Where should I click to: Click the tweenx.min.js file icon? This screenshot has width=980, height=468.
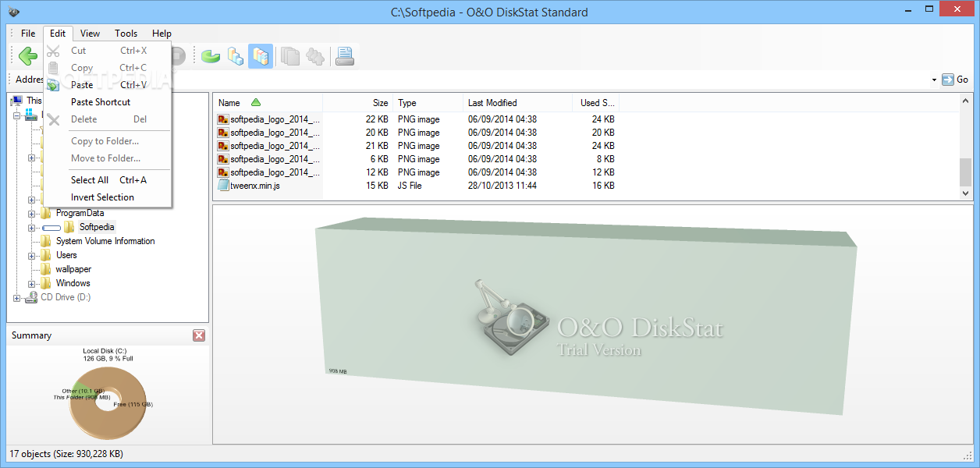point(223,186)
